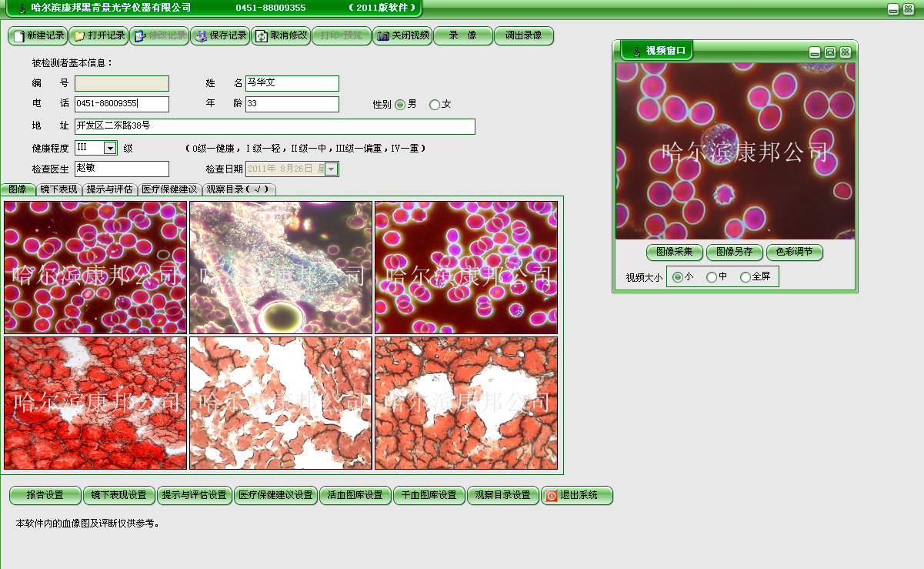The image size is (924, 569).
Task: Save the record via 保存记录
Action: tap(220, 36)
